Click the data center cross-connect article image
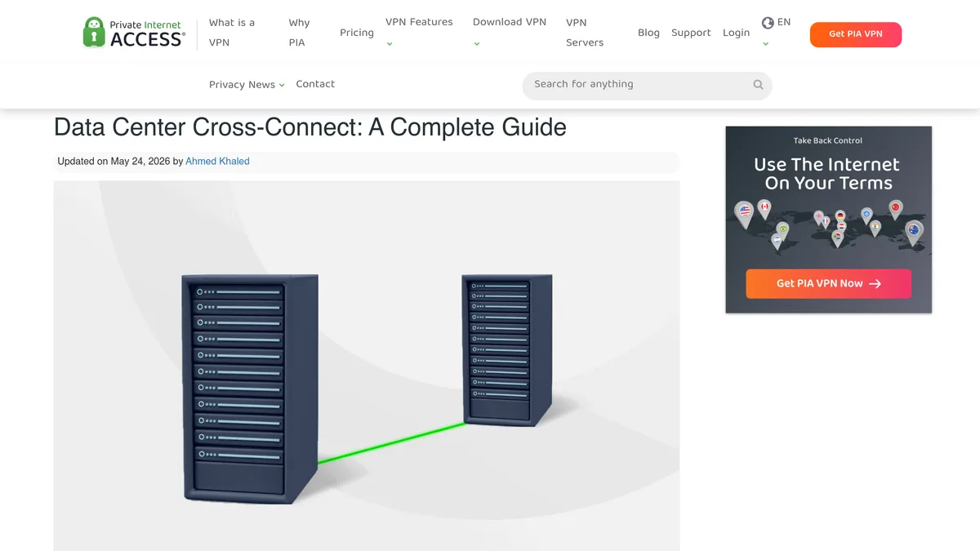Screen dimensions: 980x551 367,366
